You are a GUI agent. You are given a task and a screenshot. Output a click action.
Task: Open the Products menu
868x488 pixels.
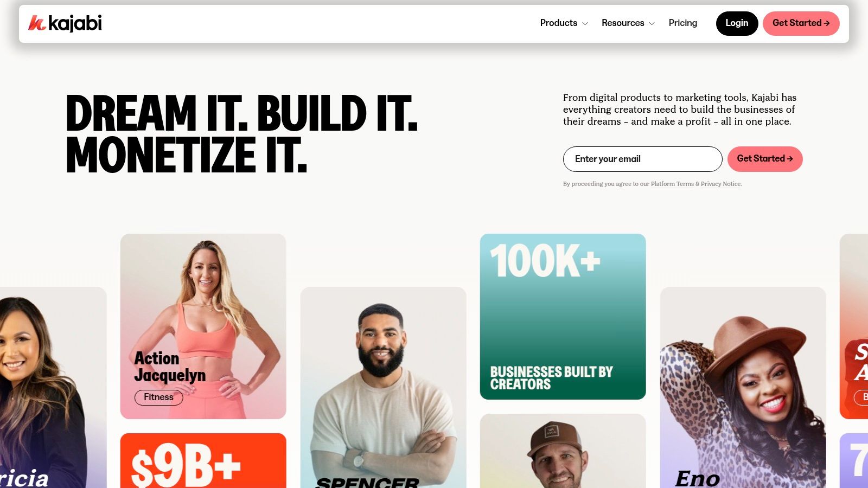pos(564,23)
